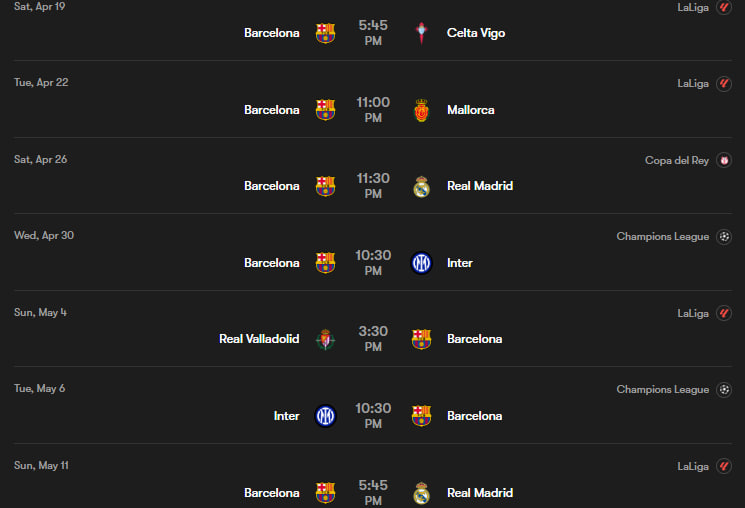Click the Barcelona crest in the Celta Vigo match
The width and height of the screenshot is (745, 508).
coord(325,33)
